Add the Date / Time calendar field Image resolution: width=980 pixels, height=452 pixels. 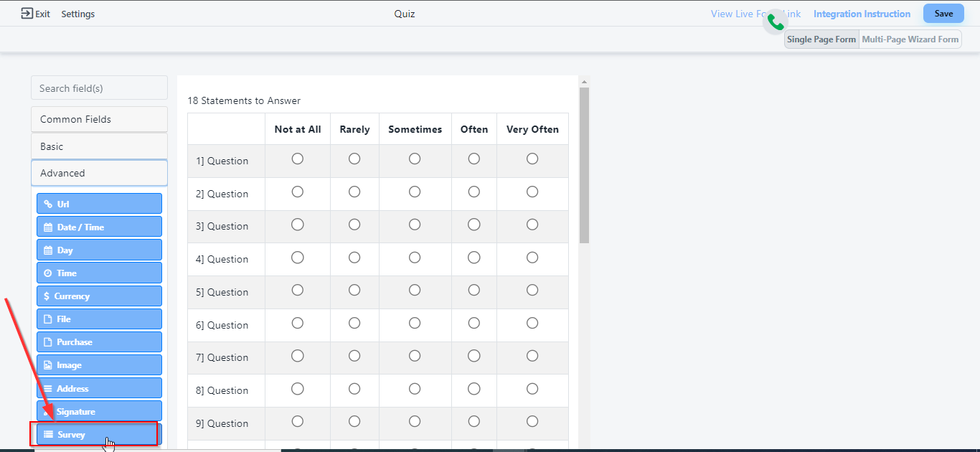(99, 227)
